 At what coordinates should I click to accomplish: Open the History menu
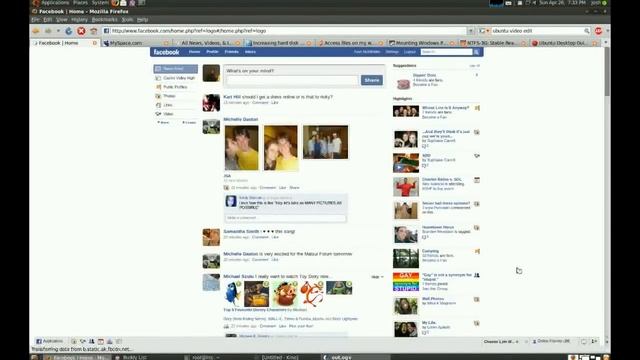click(80, 20)
